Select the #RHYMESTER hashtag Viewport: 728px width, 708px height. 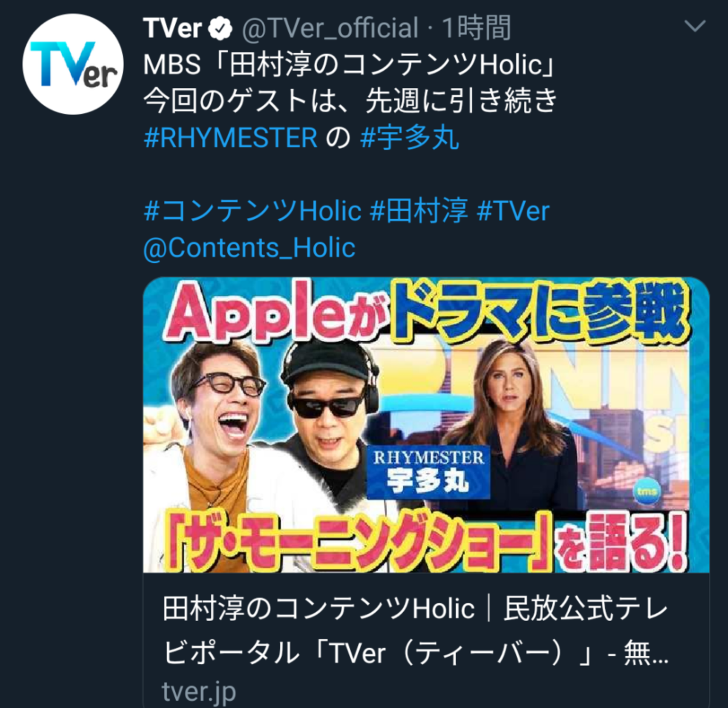click(231, 137)
